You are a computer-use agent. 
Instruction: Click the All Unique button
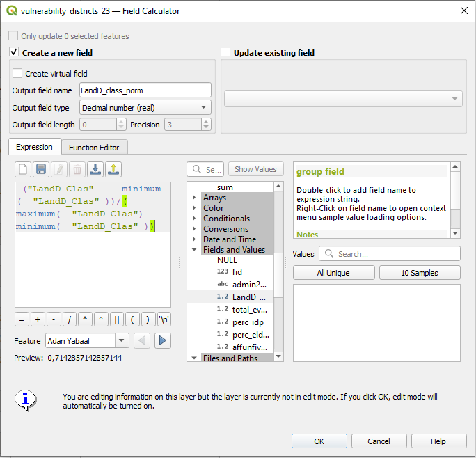point(333,273)
